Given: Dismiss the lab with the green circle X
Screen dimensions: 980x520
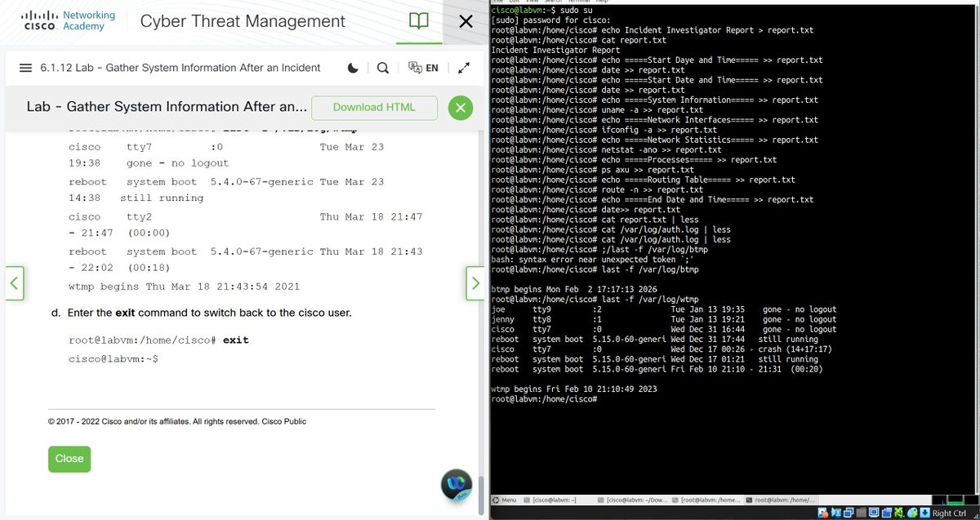Looking at the screenshot, I should (461, 107).
